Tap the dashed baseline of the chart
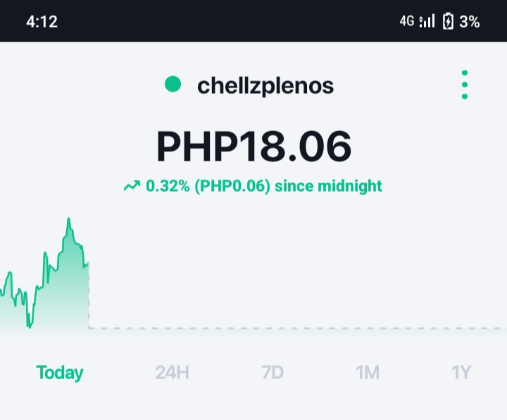This screenshot has height=420, width=507. [297, 328]
